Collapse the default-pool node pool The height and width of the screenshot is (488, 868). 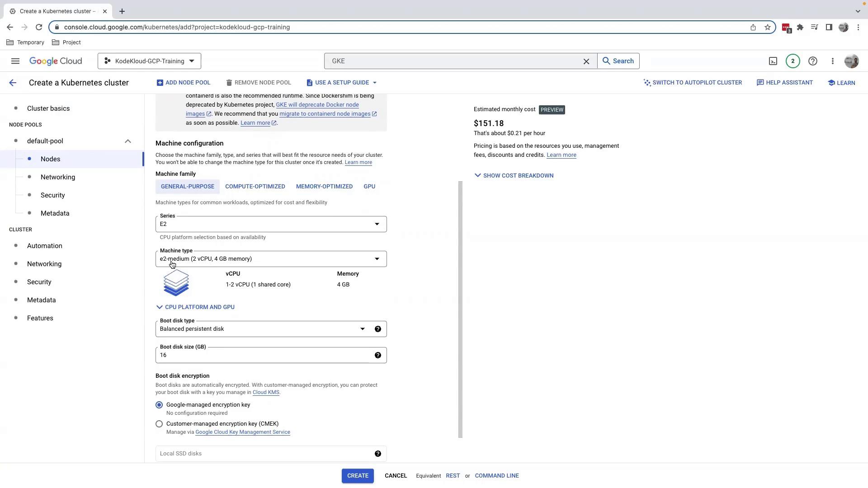point(128,141)
